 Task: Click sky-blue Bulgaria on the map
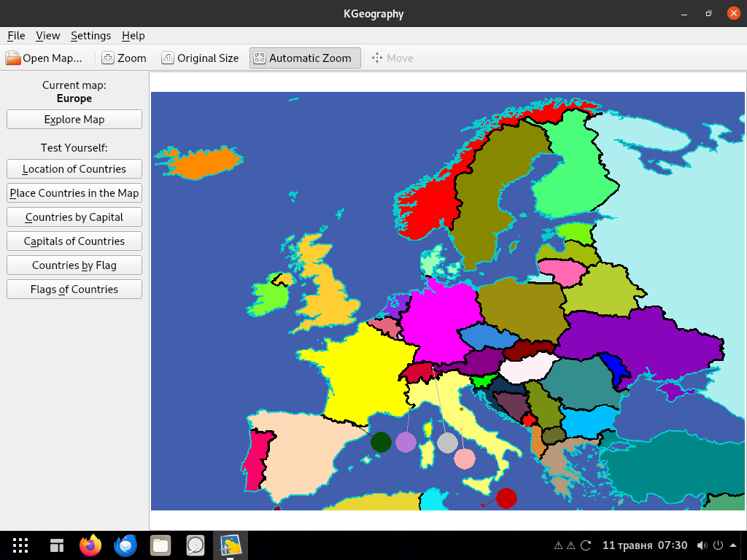coord(589,421)
